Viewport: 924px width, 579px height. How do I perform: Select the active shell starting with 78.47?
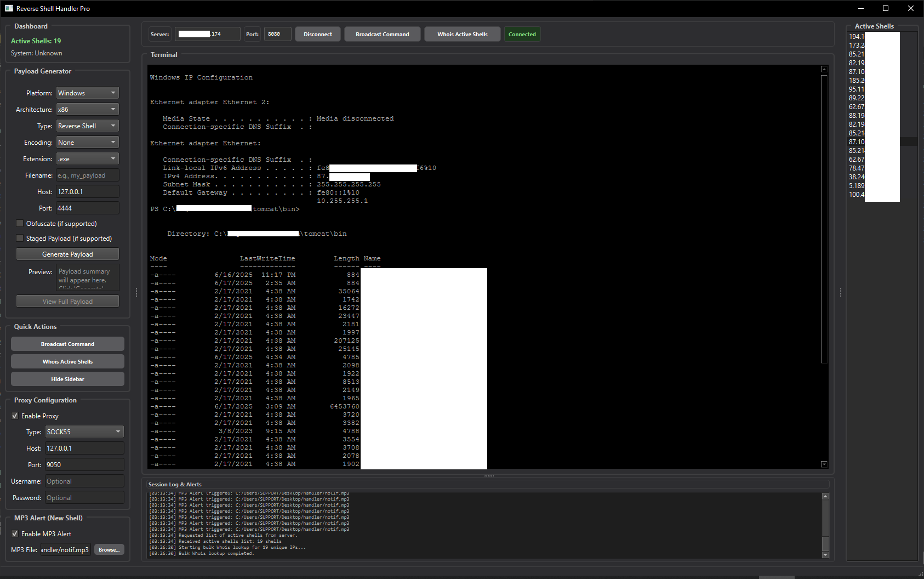[881, 168]
